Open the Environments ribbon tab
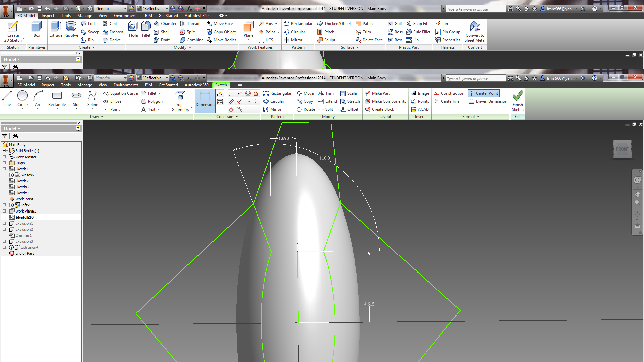 click(126, 85)
